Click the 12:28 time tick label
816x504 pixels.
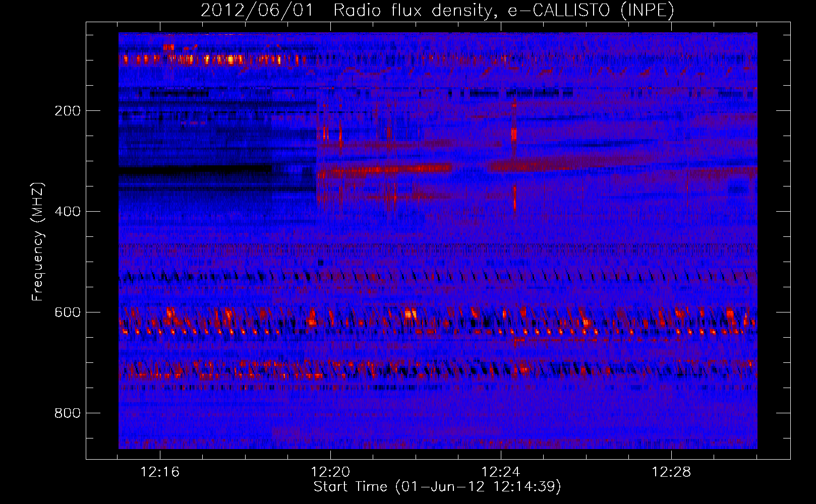click(x=671, y=472)
